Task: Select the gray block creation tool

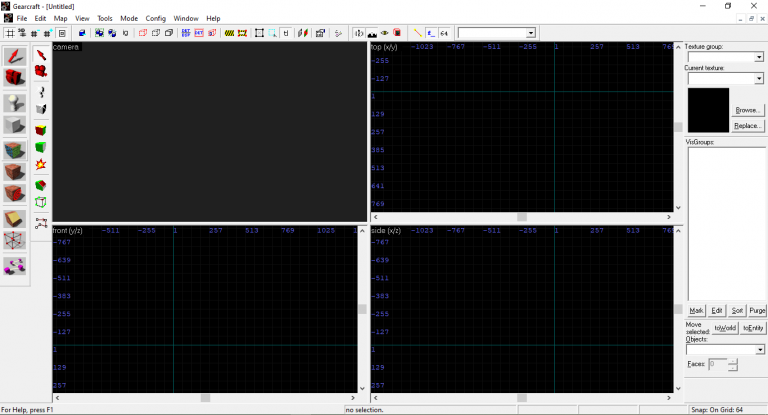Action: point(16,125)
